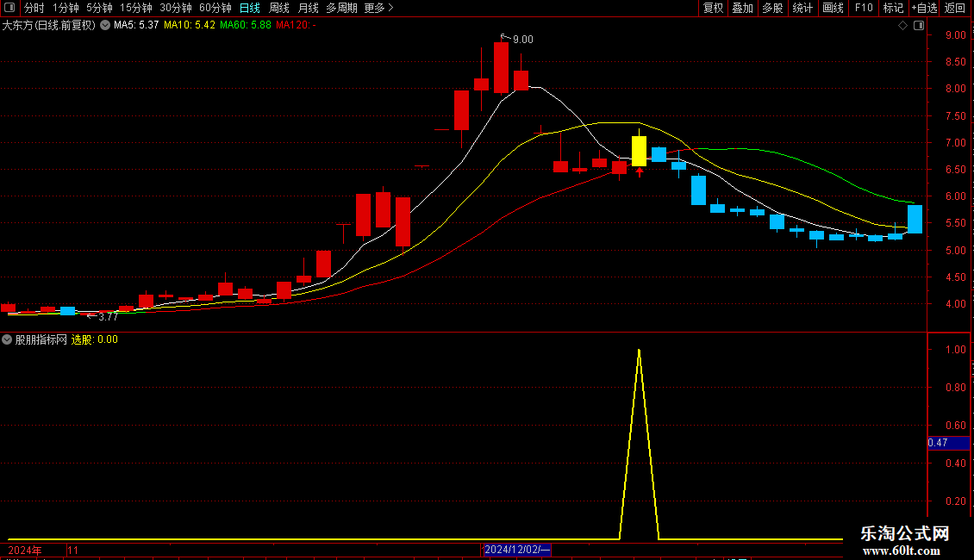Expand the 更多 periods menu
This screenshot has height=560, width=974.
click(378, 8)
